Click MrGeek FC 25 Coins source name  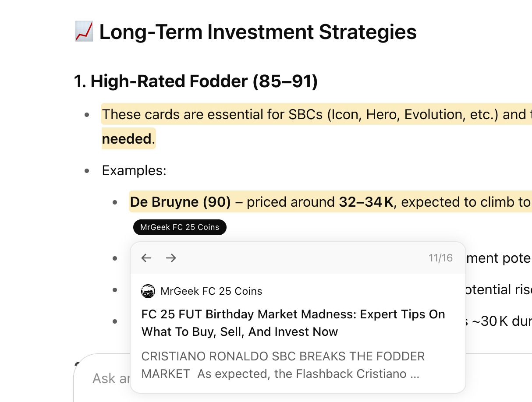click(211, 291)
